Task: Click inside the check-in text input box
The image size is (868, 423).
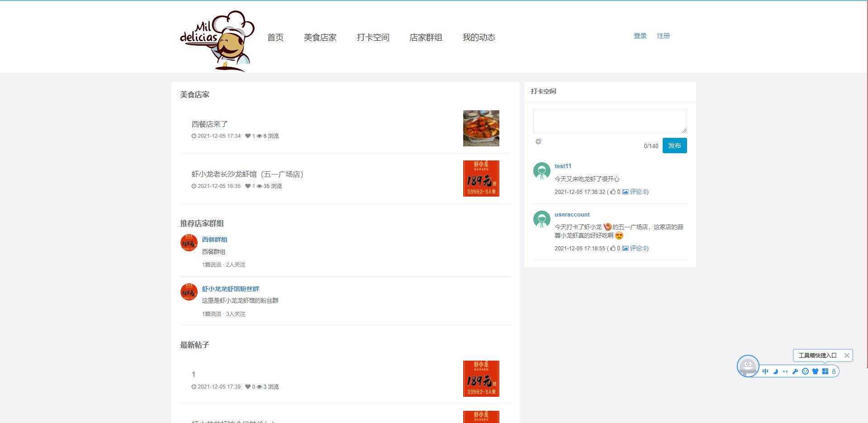Action: (x=609, y=121)
